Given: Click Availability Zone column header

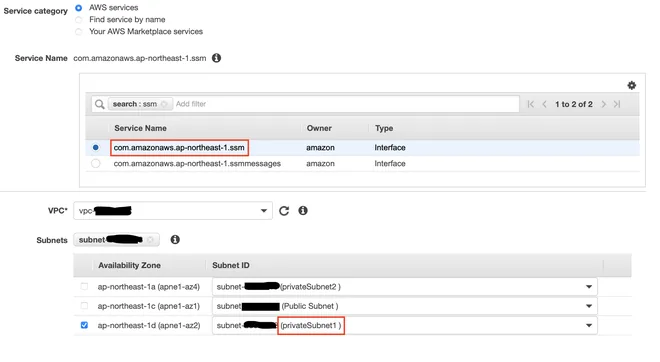Looking at the screenshot, I should pyautogui.click(x=129, y=265).
